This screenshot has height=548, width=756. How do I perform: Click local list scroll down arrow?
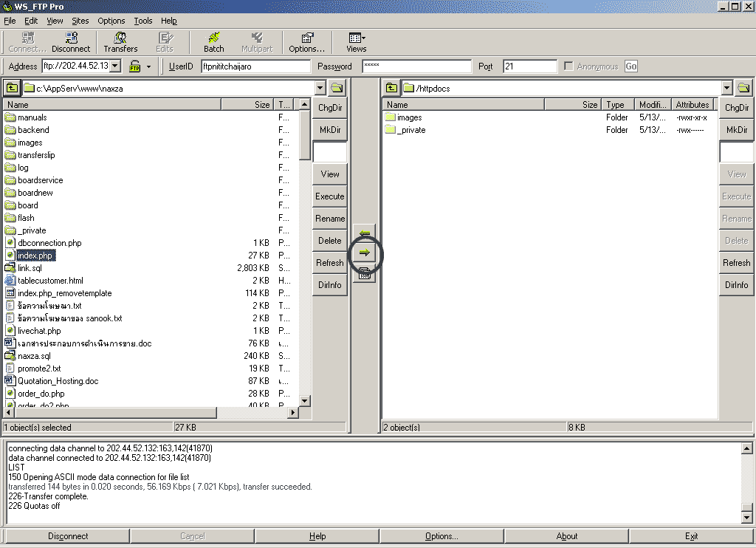click(x=304, y=400)
